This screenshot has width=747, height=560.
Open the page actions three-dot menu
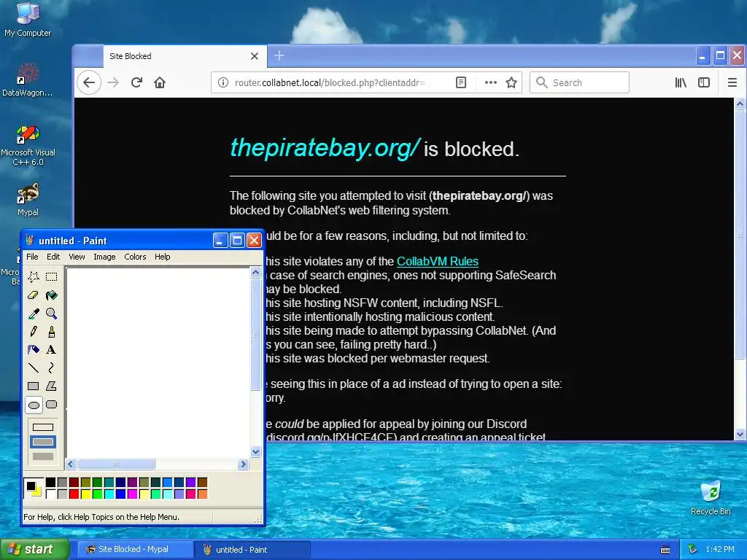(491, 82)
